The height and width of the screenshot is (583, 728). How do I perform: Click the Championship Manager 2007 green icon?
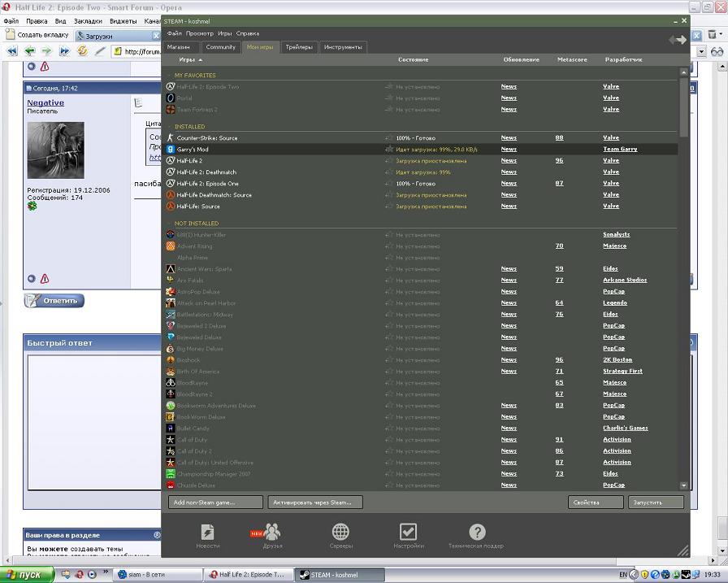pos(171,474)
